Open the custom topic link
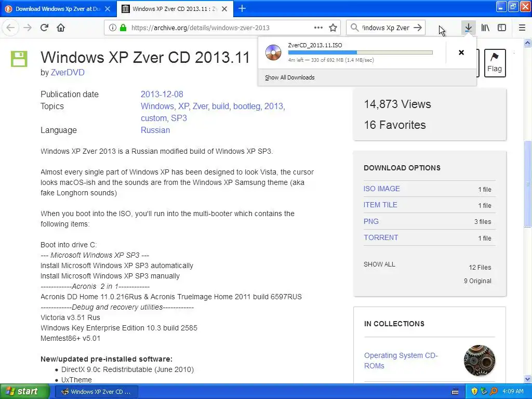This screenshot has height=399, width=532. tap(154, 118)
